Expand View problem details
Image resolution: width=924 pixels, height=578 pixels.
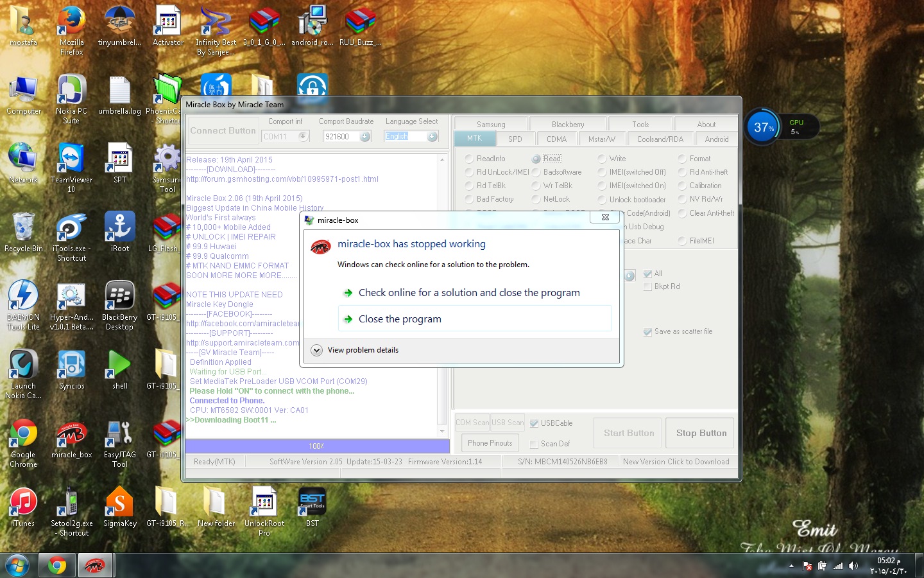[x=355, y=350]
